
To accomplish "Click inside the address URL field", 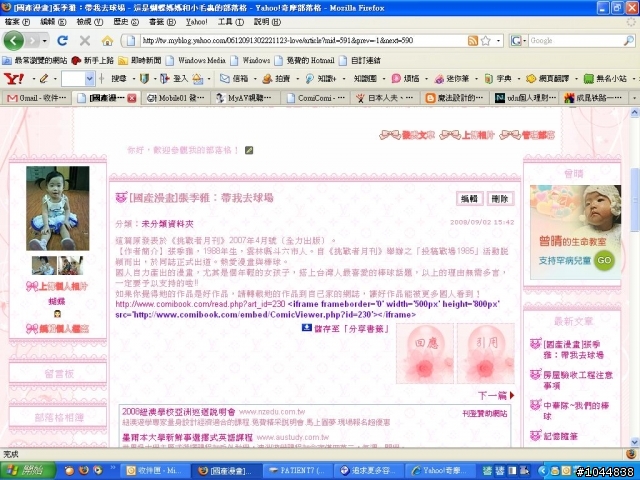I will [x=303, y=40].
